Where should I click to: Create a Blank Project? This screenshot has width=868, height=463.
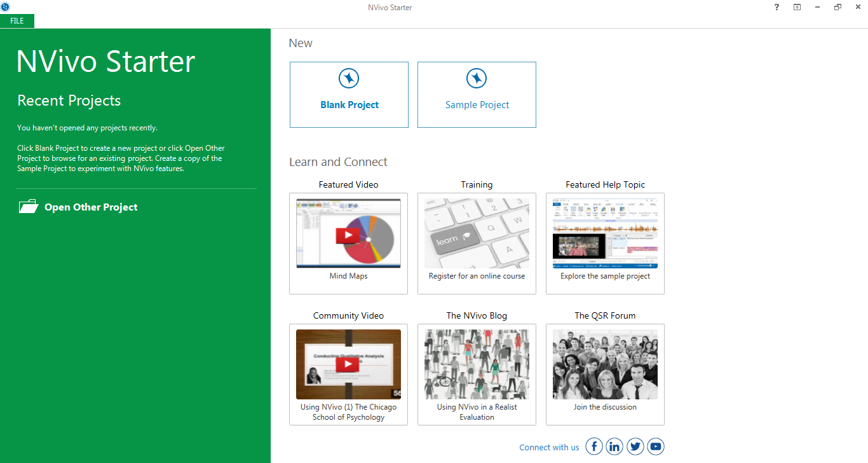coord(349,95)
